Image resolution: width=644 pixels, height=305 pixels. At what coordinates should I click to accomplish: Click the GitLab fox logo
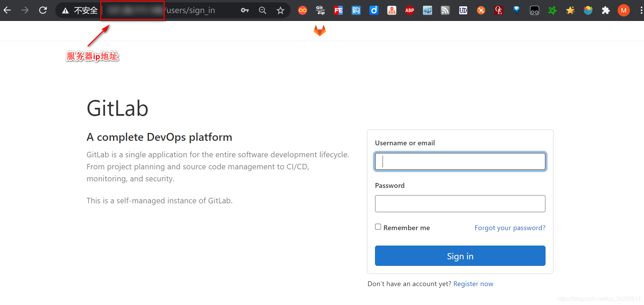pos(320,31)
